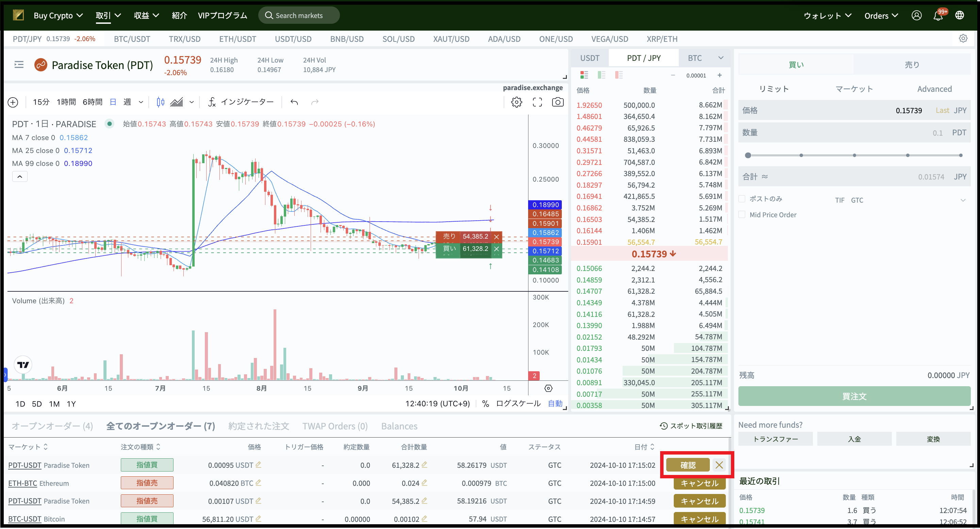
Task: Open スポット取引履歴 spot trade history
Action: 691,426
